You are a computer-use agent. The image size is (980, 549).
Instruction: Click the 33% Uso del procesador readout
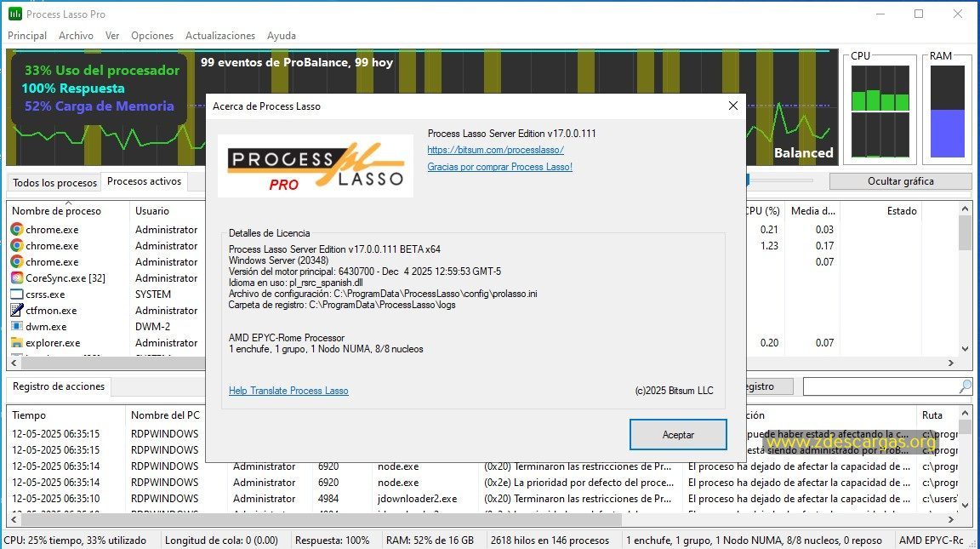click(x=102, y=70)
